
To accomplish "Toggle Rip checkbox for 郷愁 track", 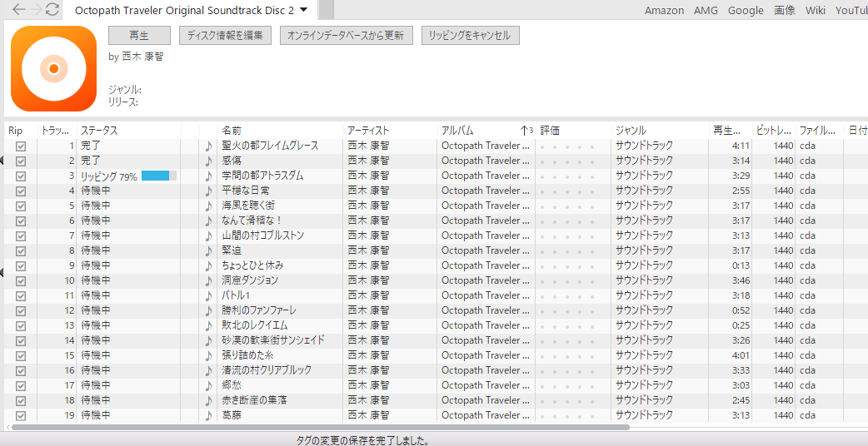I will tap(21, 385).
